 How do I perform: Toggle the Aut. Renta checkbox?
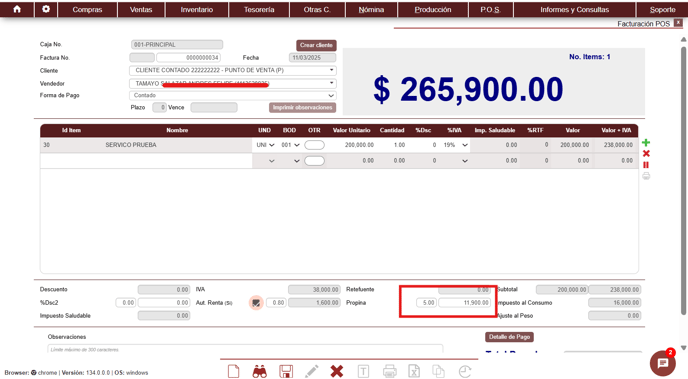pyautogui.click(x=256, y=303)
